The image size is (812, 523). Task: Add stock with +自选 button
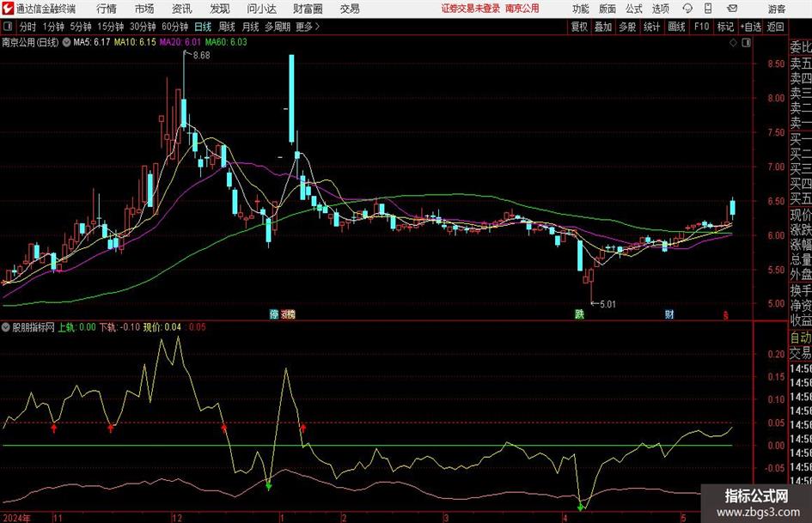coord(750,27)
